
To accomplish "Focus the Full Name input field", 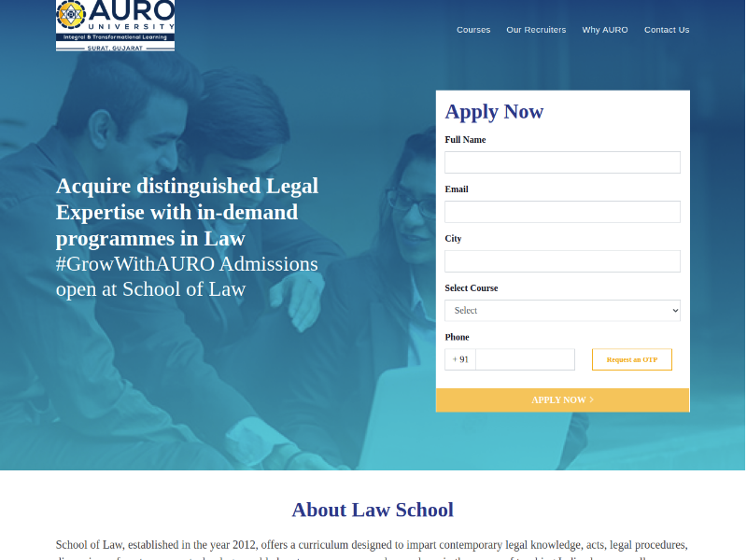I will [x=562, y=162].
